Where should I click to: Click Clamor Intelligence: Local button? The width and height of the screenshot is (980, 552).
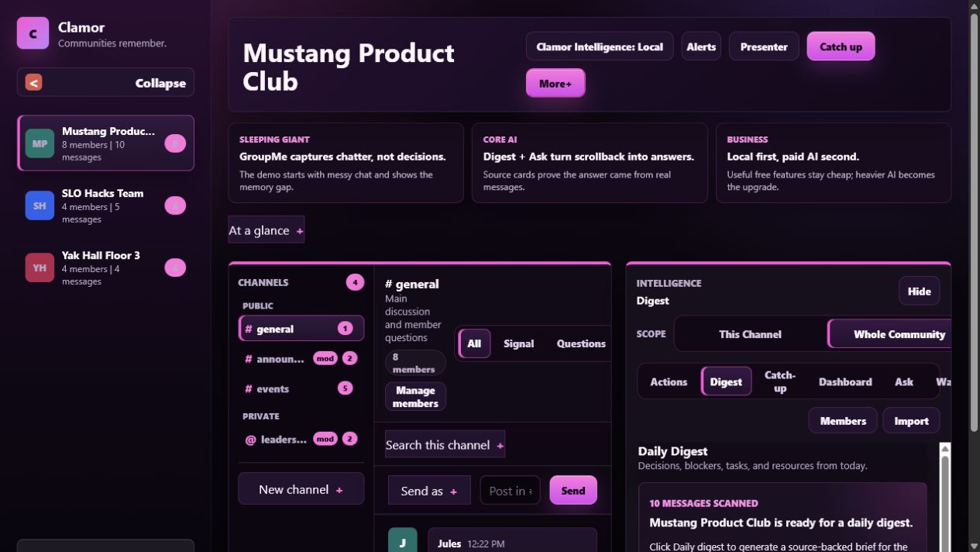coord(600,47)
